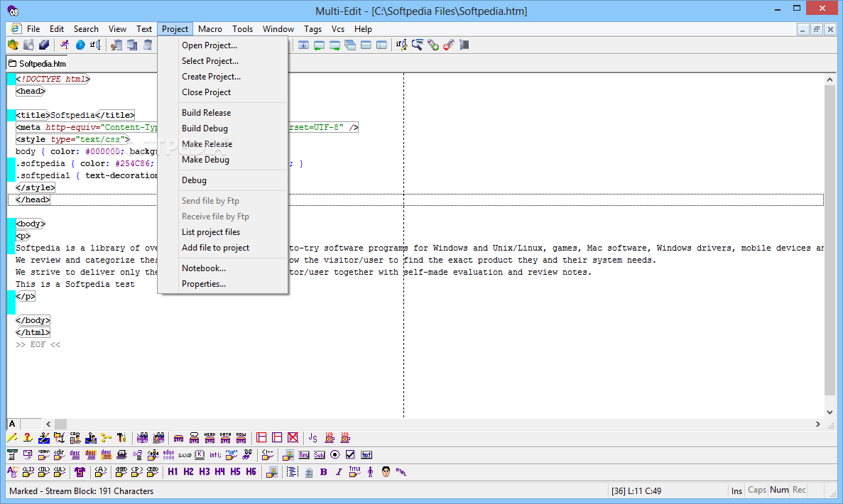Insert a horizontal rule HR tag
The image size is (843, 504).
tap(121, 472)
